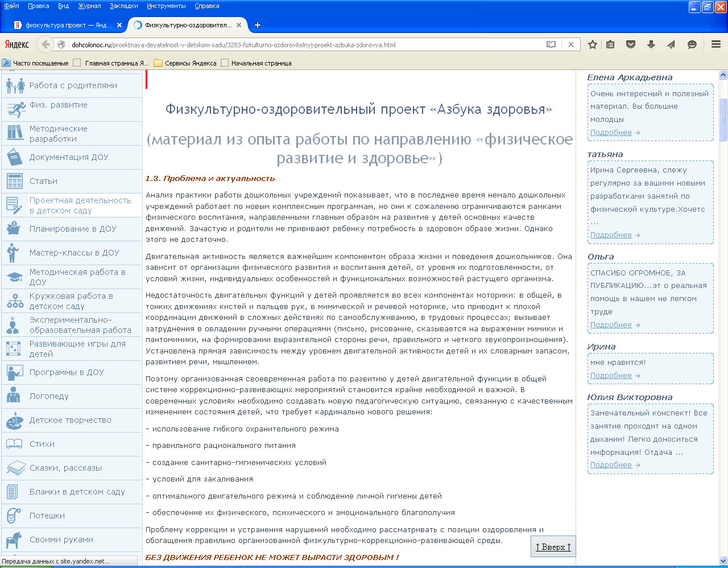Open Методическая работа в ДОУ section
The height and width of the screenshot is (568, 728).
[72, 277]
